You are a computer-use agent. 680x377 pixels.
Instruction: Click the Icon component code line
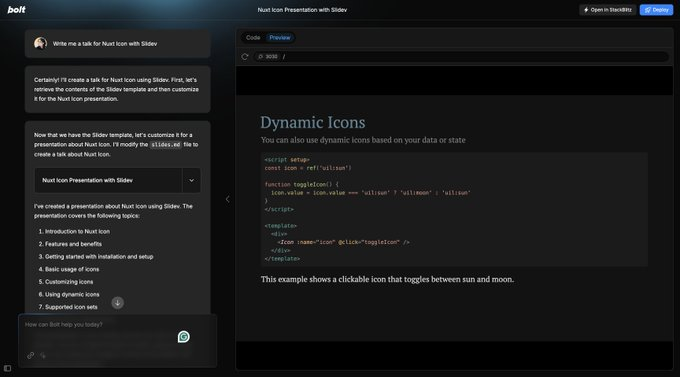click(343, 242)
